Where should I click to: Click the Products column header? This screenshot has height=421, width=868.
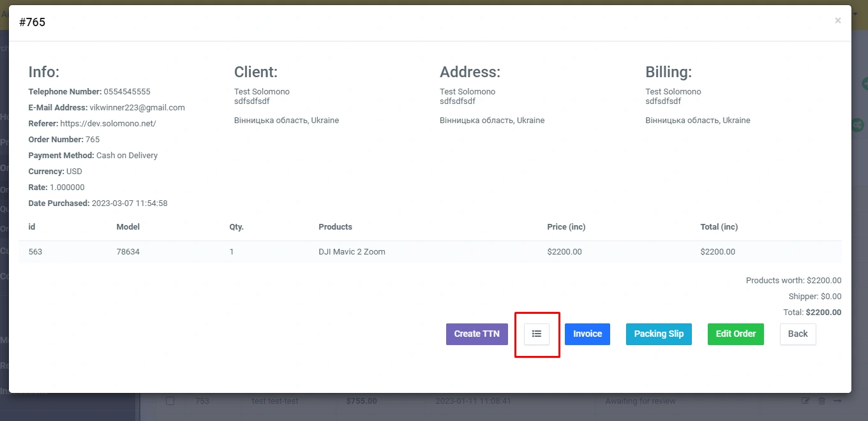[335, 227]
